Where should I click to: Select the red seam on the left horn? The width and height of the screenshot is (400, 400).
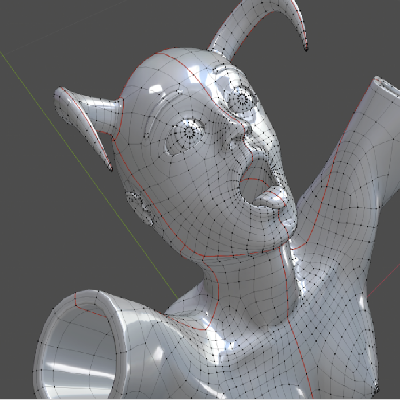(87, 130)
